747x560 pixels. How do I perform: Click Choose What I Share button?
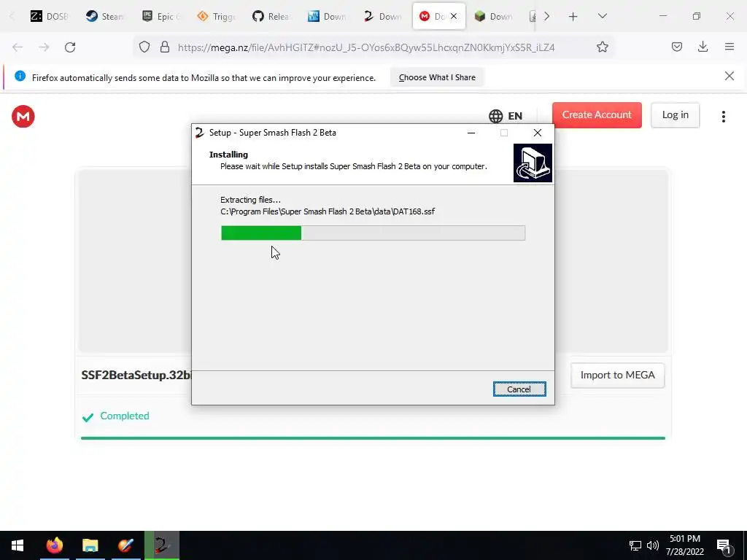(x=437, y=77)
